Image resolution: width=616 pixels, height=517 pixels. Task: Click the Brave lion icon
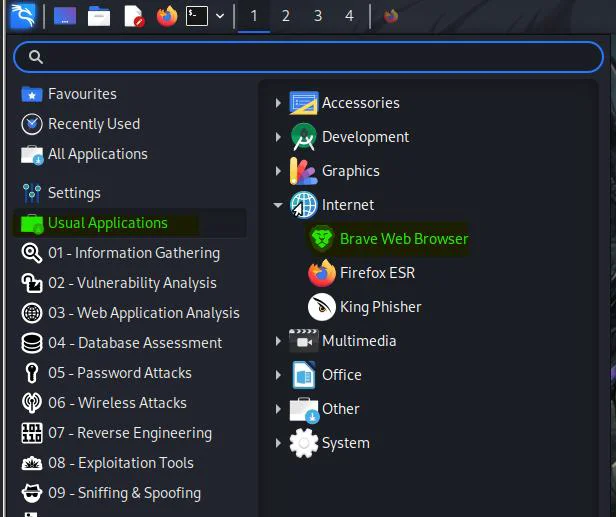322,239
